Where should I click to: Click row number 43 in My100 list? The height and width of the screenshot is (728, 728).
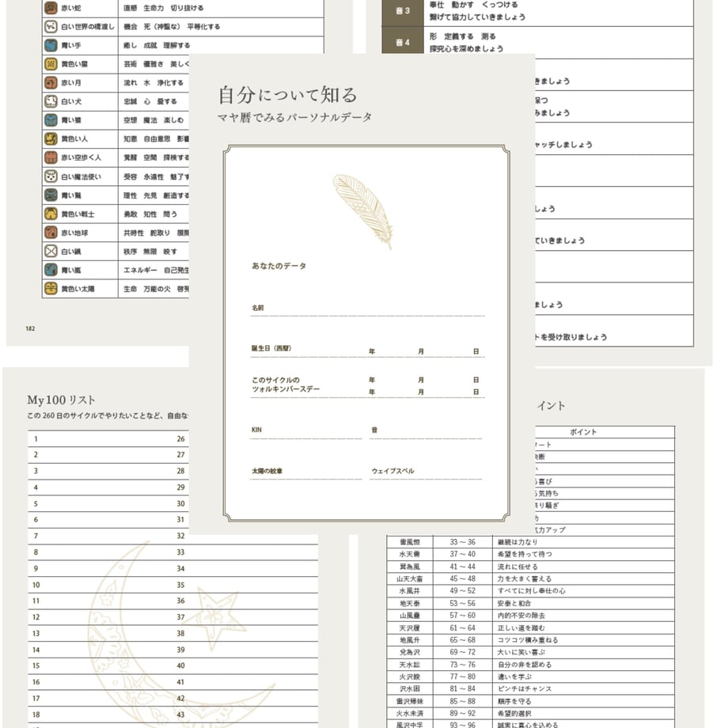tap(180, 715)
